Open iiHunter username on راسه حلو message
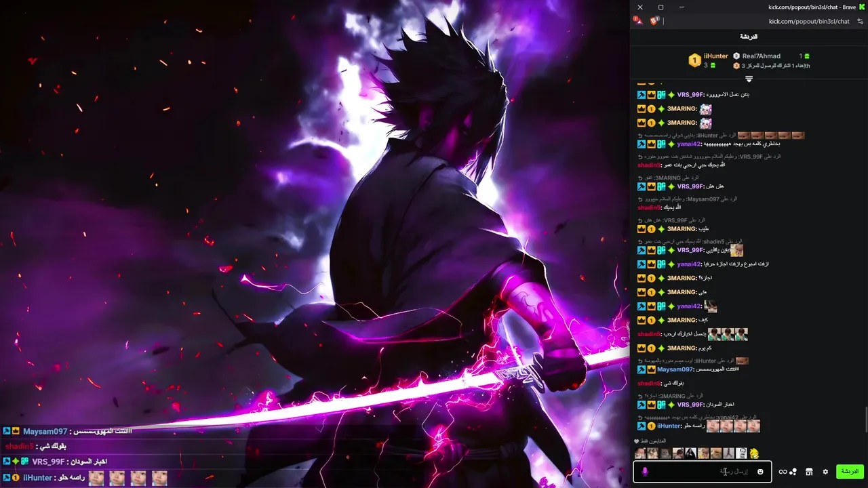This screenshot has width=868, height=488. point(669,426)
